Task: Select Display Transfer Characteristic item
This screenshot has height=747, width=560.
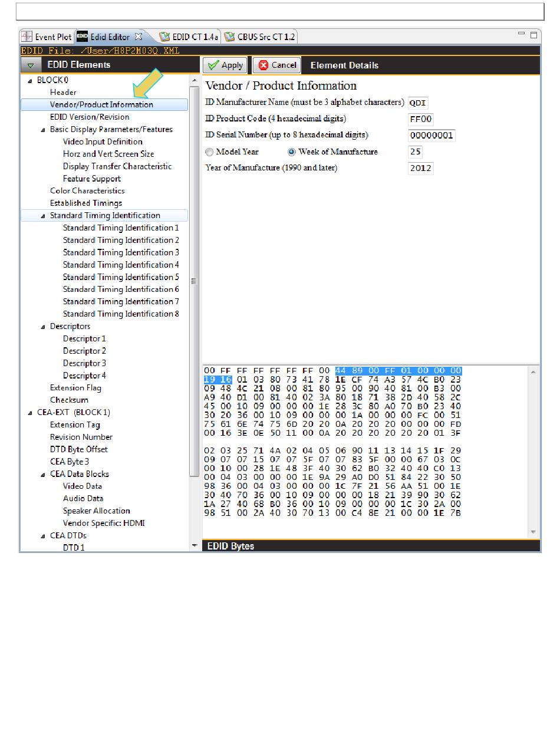Action: point(117,166)
